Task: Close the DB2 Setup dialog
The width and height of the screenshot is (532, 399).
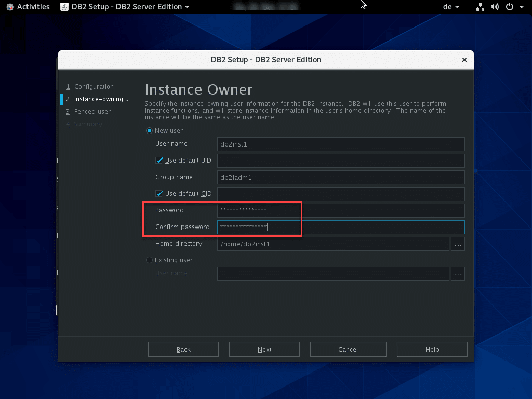Action: pos(464,60)
